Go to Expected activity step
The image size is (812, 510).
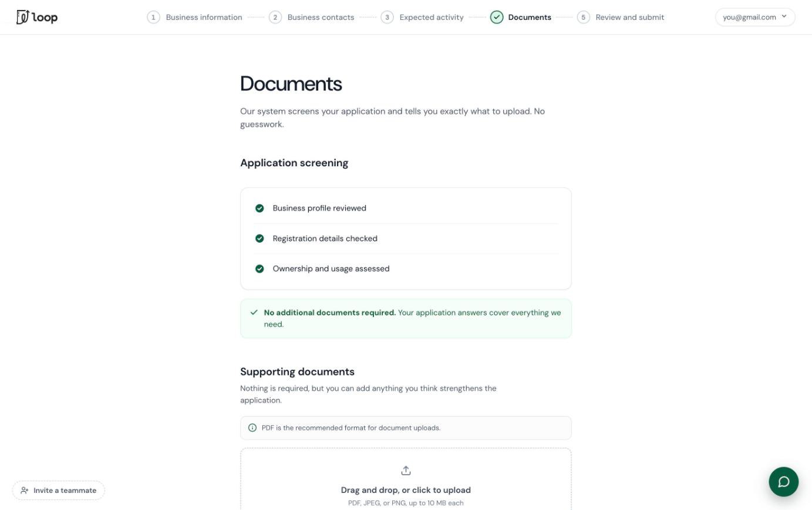[432, 17]
